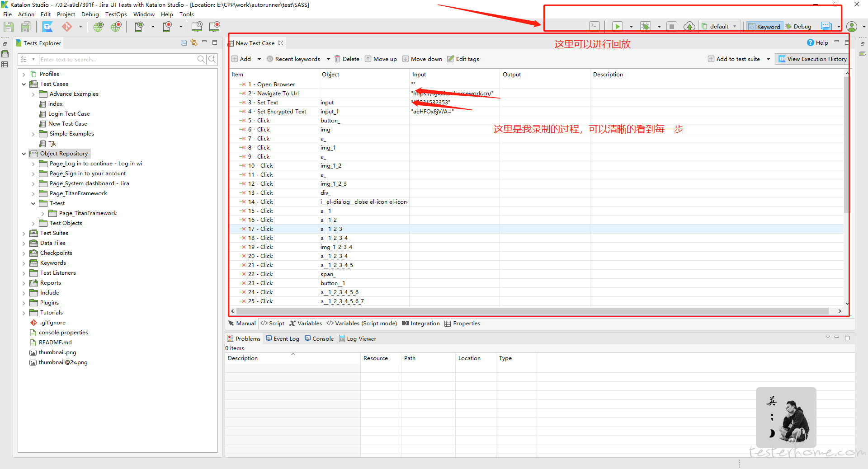Expand the Profiles tree node
The width and height of the screenshot is (868, 469).
[x=24, y=74]
